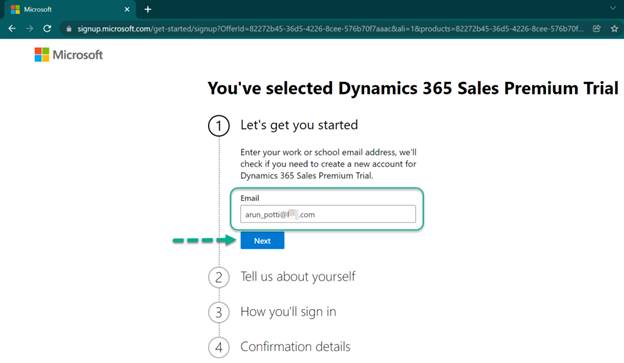Viewport: 624px width, 363px height.
Task: Click the work or school email instructions
Action: (x=328, y=164)
